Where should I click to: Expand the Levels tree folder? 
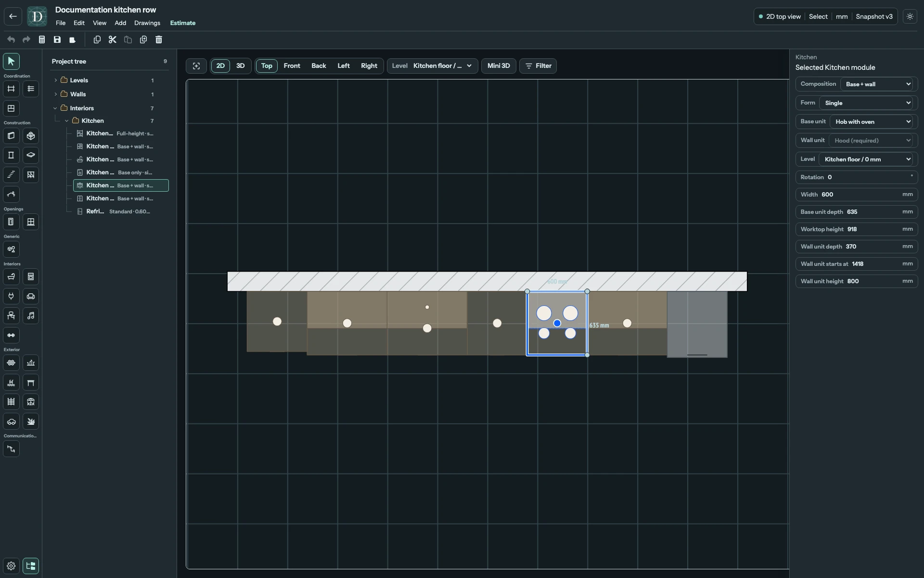(x=55, y=80)
